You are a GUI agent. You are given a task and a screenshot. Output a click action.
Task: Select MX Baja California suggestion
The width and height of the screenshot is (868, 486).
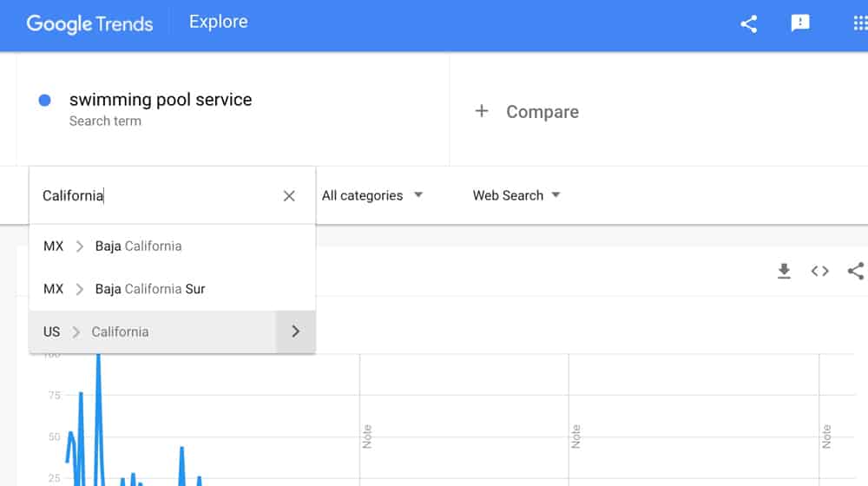point(172,246)
